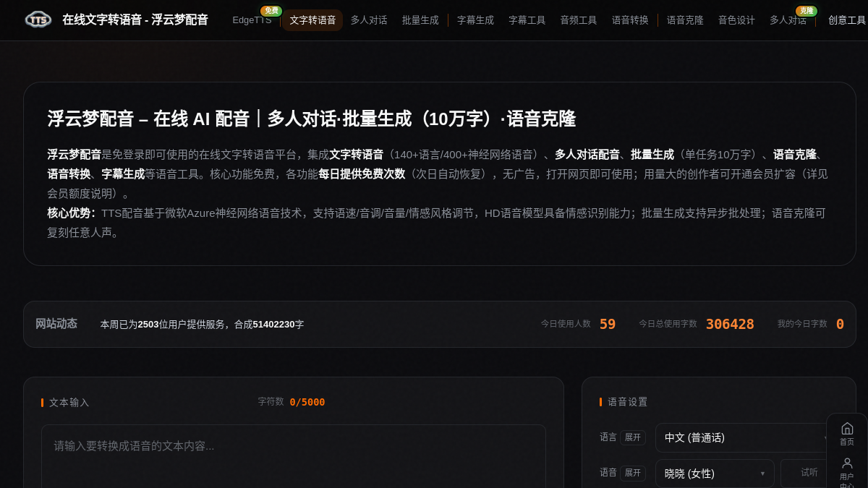
Task: Click the 今日总使用字数 value 306428
Action: (x=730, y=325)
